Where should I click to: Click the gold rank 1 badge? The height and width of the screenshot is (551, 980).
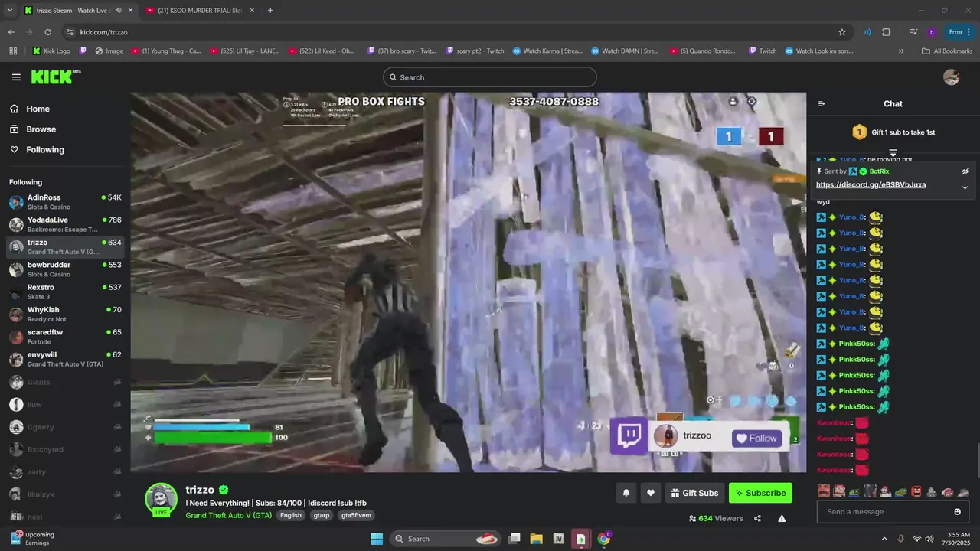coord(859,132)
